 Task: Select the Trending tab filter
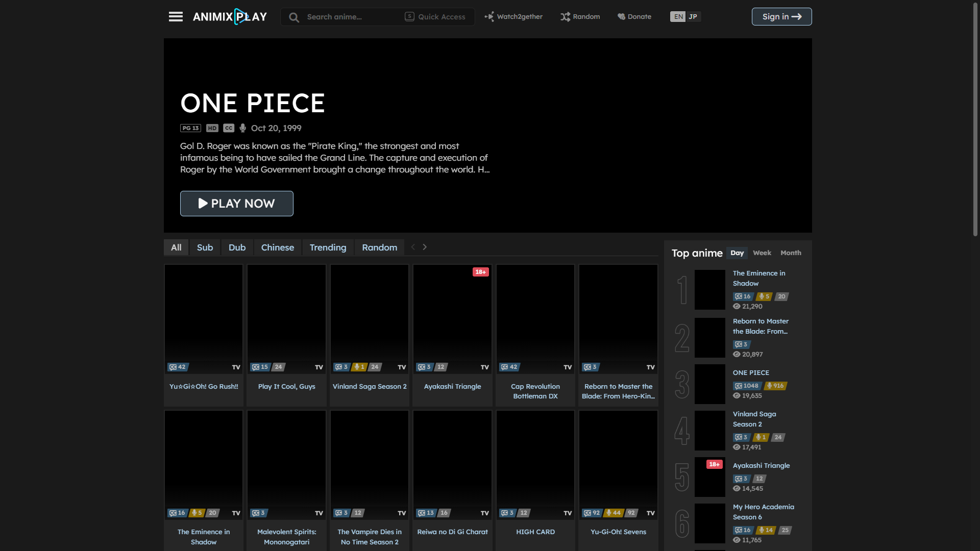point(328,247)
